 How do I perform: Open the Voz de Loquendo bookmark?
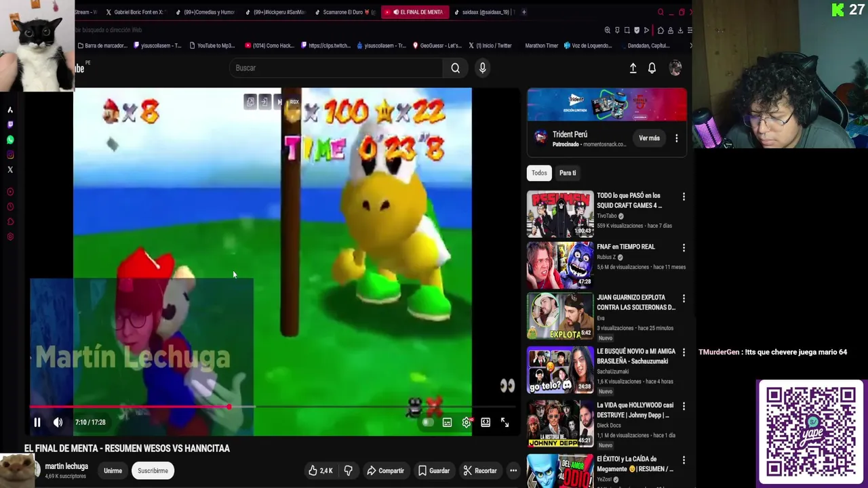tap(587, 45)
